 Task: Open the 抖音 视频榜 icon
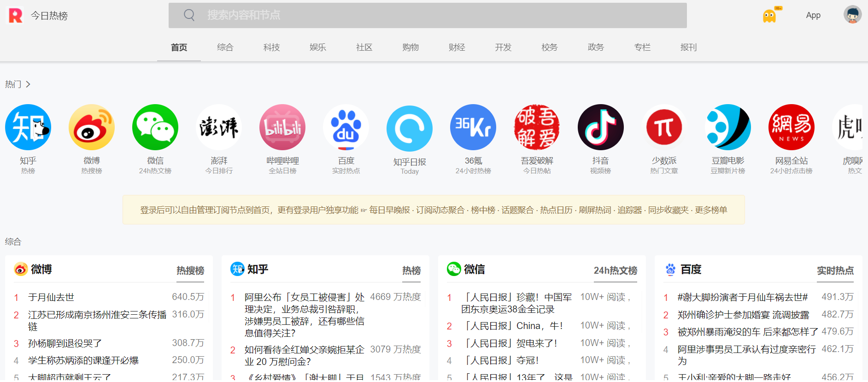point(601,127)
